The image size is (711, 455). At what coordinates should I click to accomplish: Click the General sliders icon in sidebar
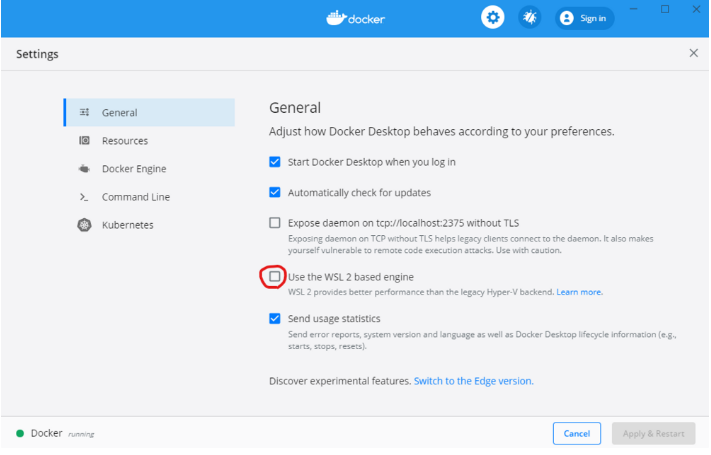[x=84, y=113]
